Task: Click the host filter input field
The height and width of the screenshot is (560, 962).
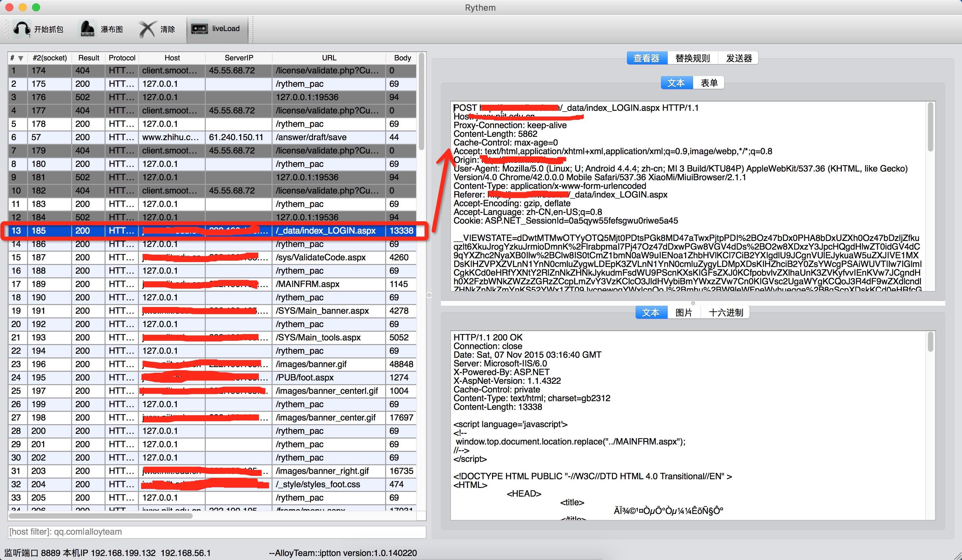Action: coord(216,532)
